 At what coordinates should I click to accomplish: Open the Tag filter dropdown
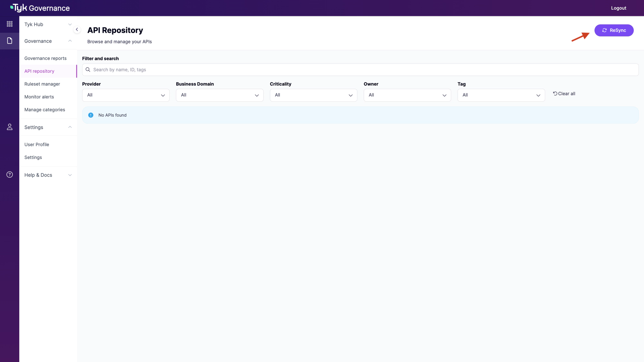(501, 95)
